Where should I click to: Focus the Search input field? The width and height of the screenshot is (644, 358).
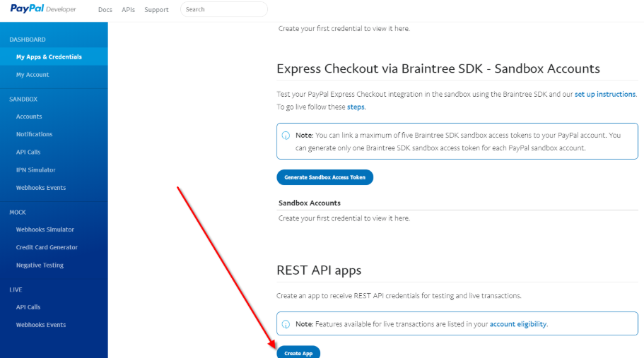(224, 9)
